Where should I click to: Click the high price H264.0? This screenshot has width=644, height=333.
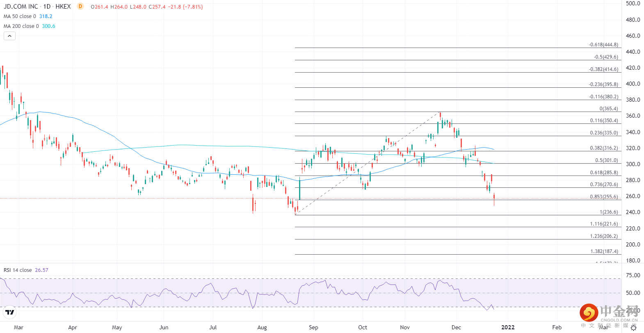pos(119,7)
